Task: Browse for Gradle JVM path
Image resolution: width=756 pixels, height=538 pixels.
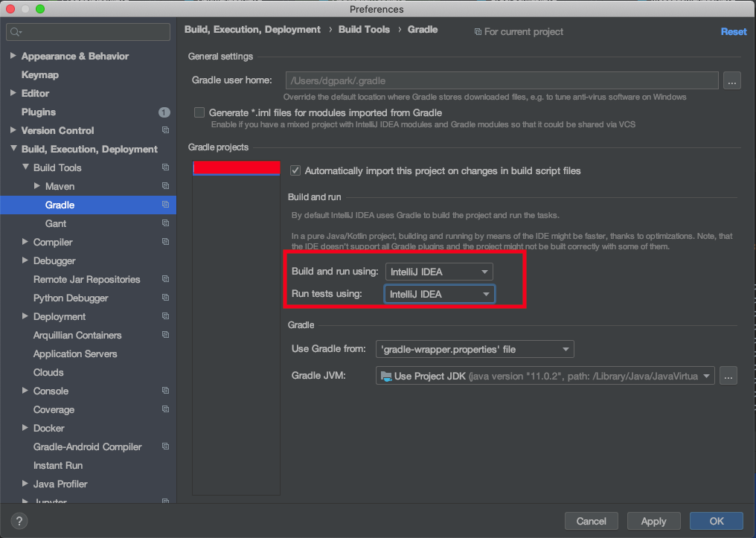Action: 728,376
